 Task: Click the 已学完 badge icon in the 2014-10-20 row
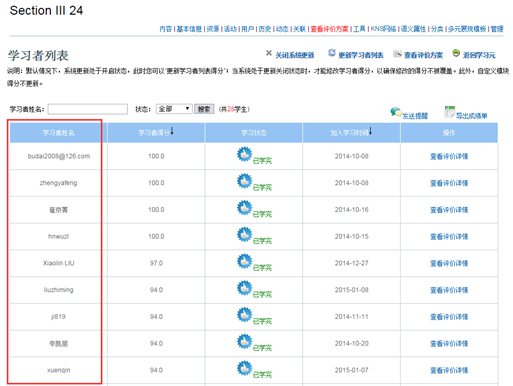244,341
